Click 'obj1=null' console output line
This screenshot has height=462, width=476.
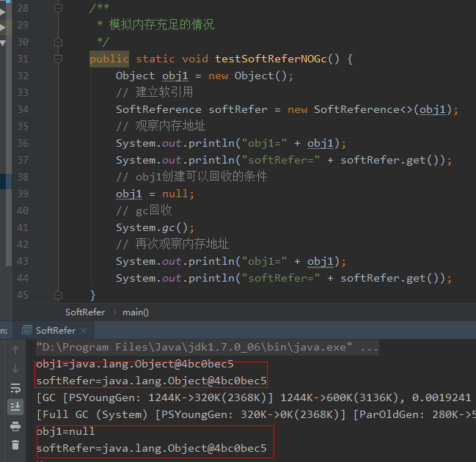pos(65,431)
